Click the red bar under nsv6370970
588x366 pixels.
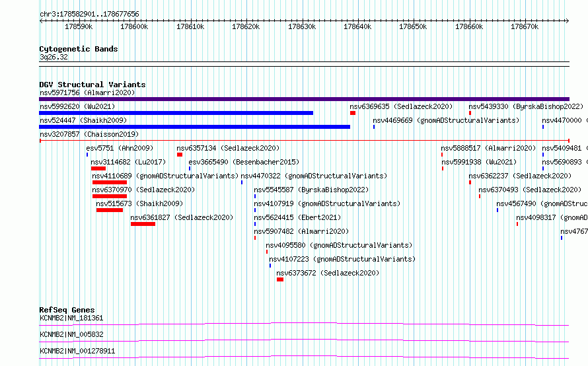click(x=110, y=196)
